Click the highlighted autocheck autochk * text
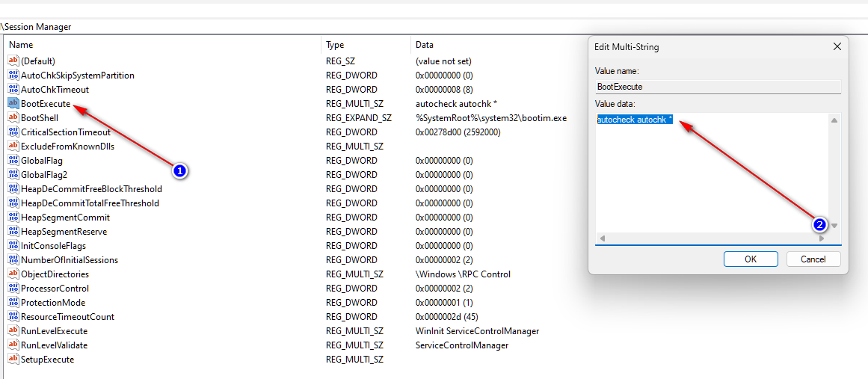Image resolution: width=868 pixels, height=379 pixels. 635,120
